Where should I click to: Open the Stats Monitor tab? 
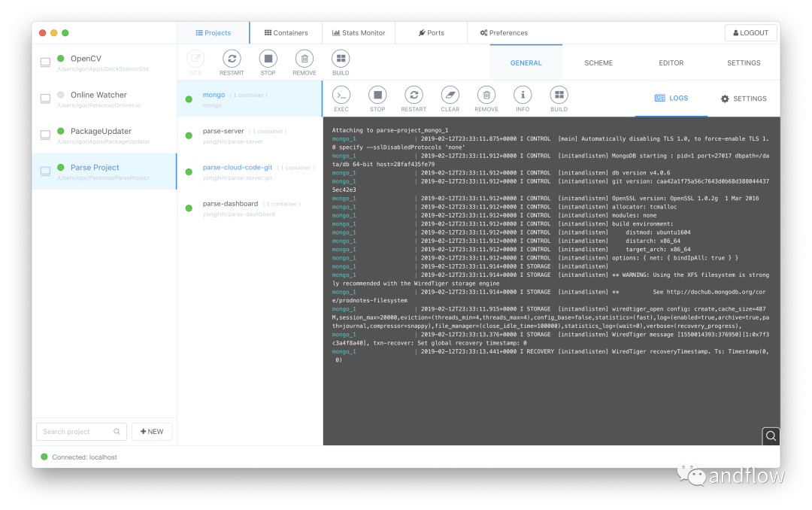[x=359, y=32]
